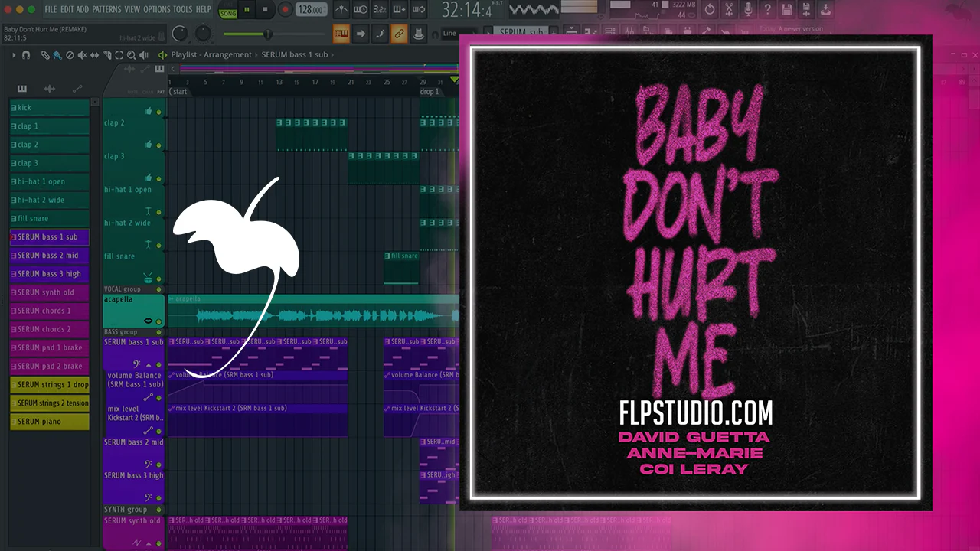Open the FILE menu
980x551 pixels.
click(51, 9)
